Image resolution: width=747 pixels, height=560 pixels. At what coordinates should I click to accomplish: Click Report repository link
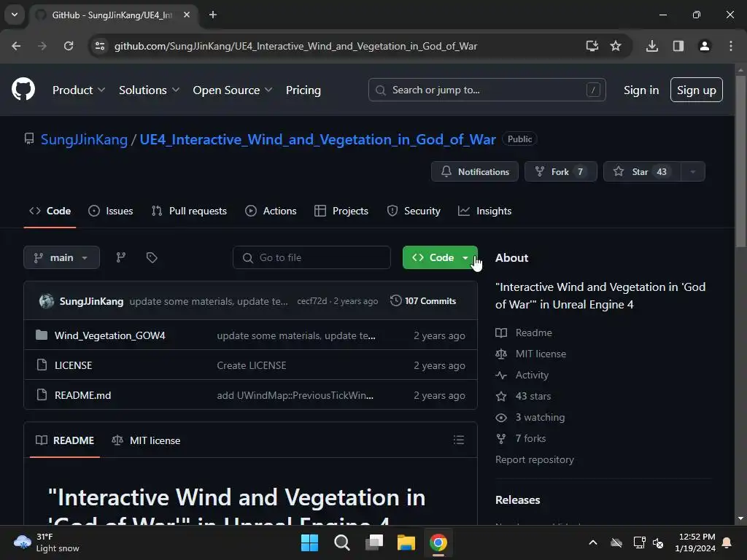coord(535,459)
